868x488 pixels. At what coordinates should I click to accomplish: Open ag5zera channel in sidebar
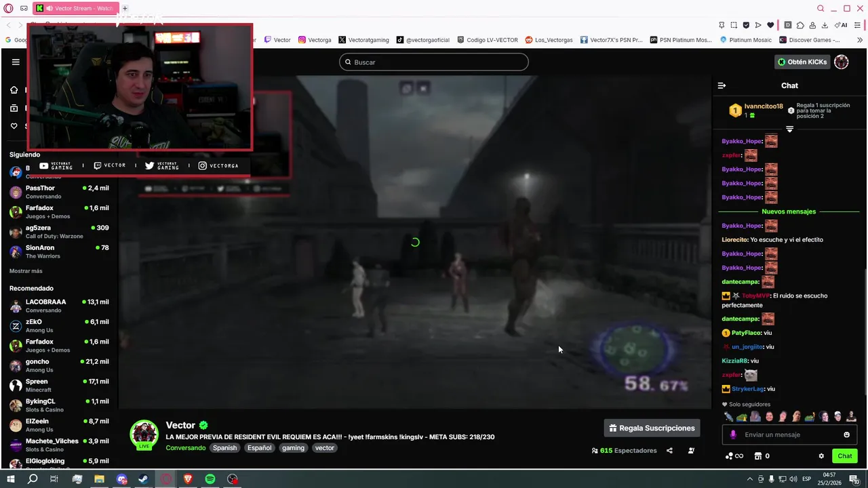pyautogui.click(x=60, y=232)
